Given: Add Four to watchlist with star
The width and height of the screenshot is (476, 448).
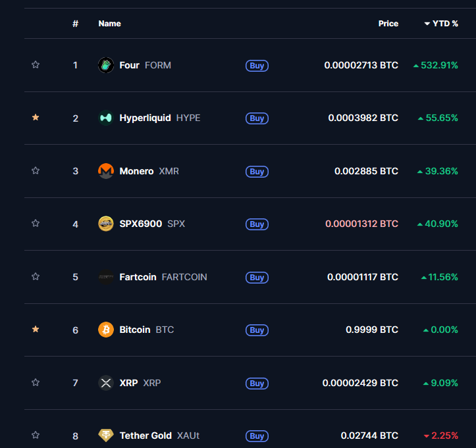Looking at the screenshot, I should tap(36, 64).
